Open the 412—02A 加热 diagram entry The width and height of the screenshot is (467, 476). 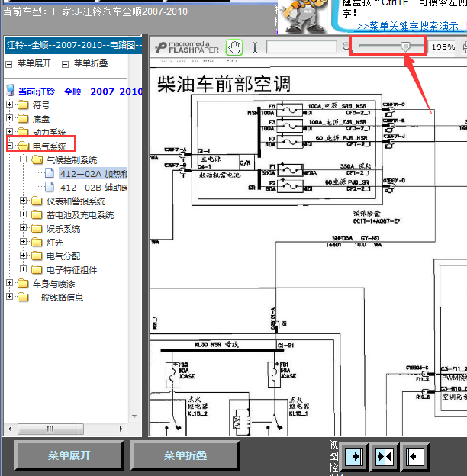(94, 174)
